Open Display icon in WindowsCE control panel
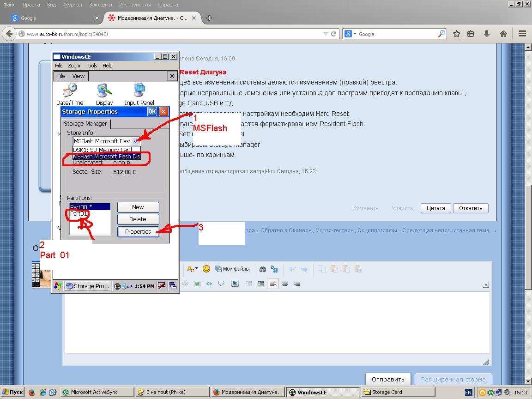This screenshot has height=399, width=532. (104, 94)
